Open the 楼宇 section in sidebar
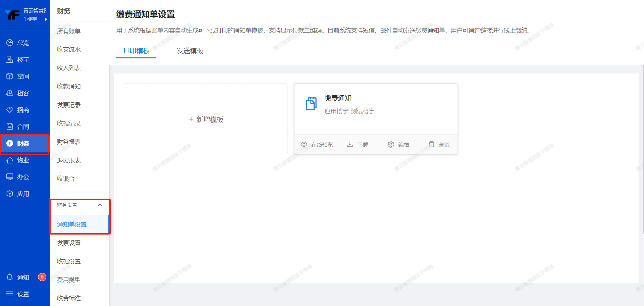 pyautogui.click(x=23, y=59)
